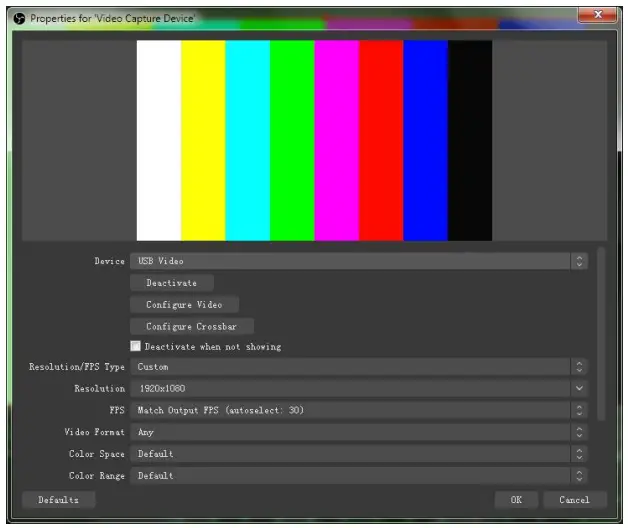Expand the Resolution chevron arrow
The image size is (628, 528).
pos(579,388)
